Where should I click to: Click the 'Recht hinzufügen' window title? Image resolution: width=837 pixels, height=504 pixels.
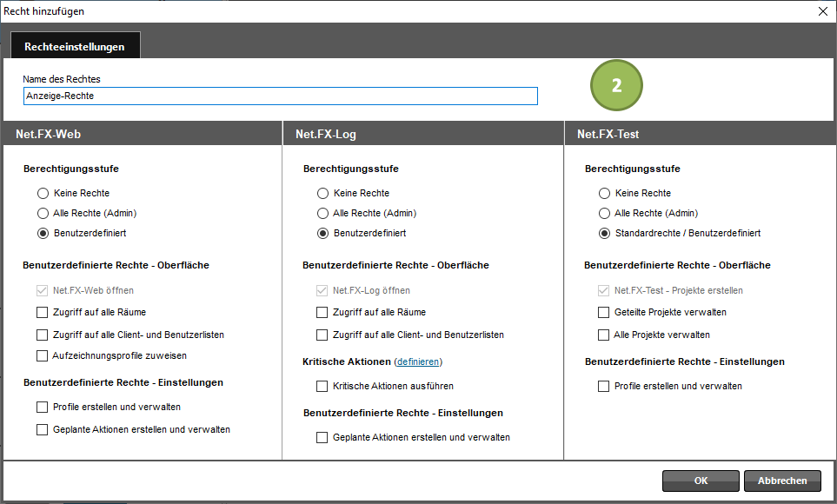click(x=43, y=11)
